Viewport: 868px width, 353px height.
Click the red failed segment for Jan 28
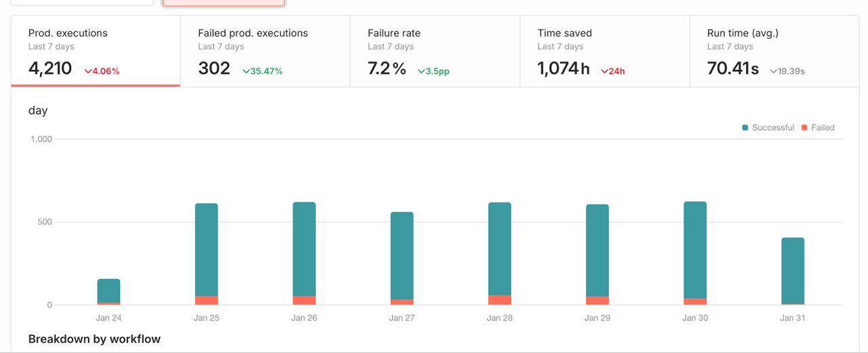point(500,300)
